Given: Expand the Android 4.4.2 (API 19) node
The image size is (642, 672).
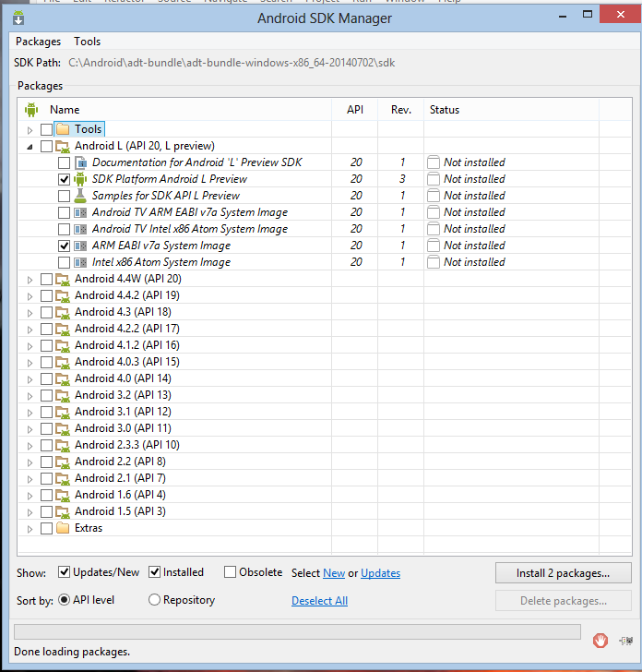Looking at the screenshot, I should [30, 296].
